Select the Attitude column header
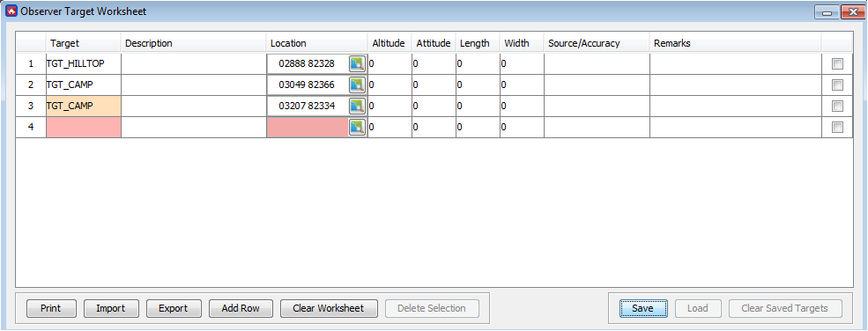This screenshot has height=331, width=868. 434,43
